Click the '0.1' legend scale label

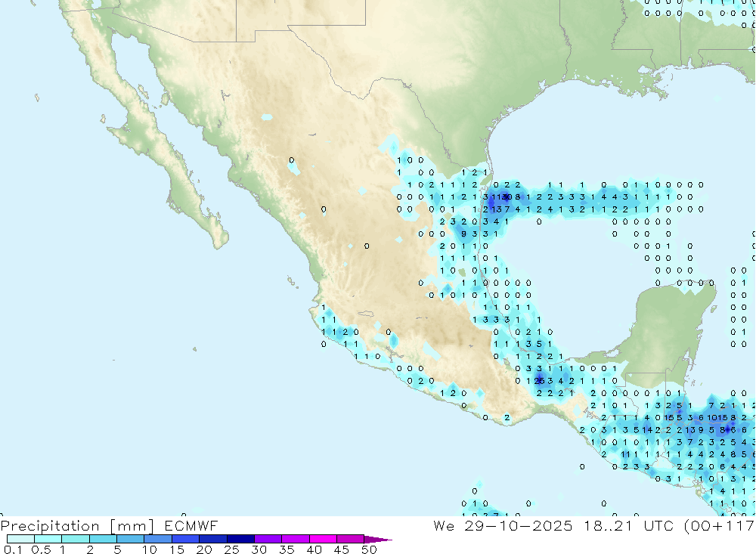click(x=13, y=549)
